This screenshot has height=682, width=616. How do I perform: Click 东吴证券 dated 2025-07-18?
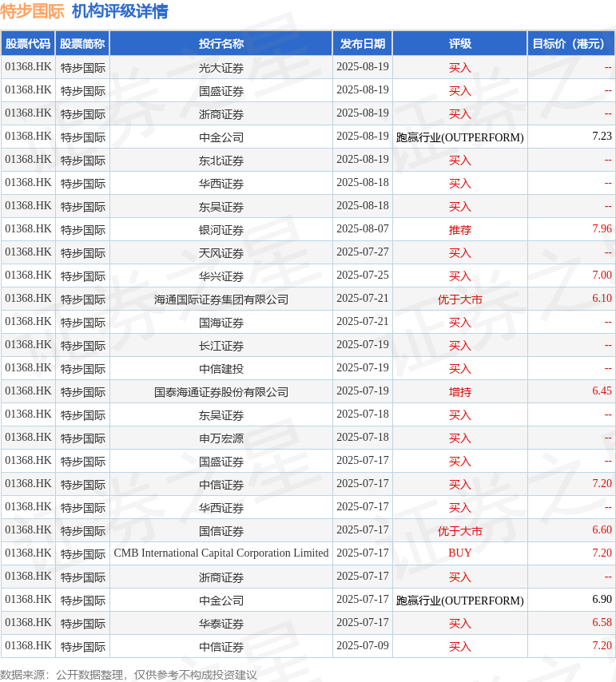[x=221, y=415]
